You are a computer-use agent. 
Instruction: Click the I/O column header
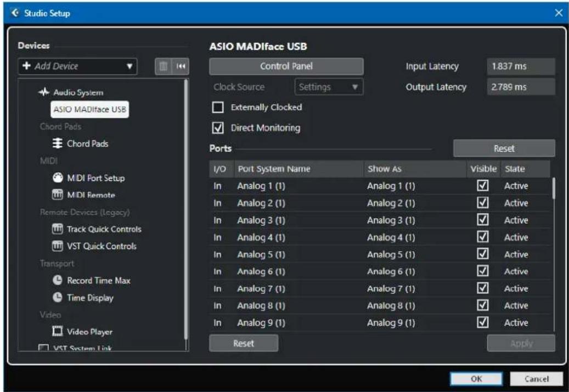221,169
